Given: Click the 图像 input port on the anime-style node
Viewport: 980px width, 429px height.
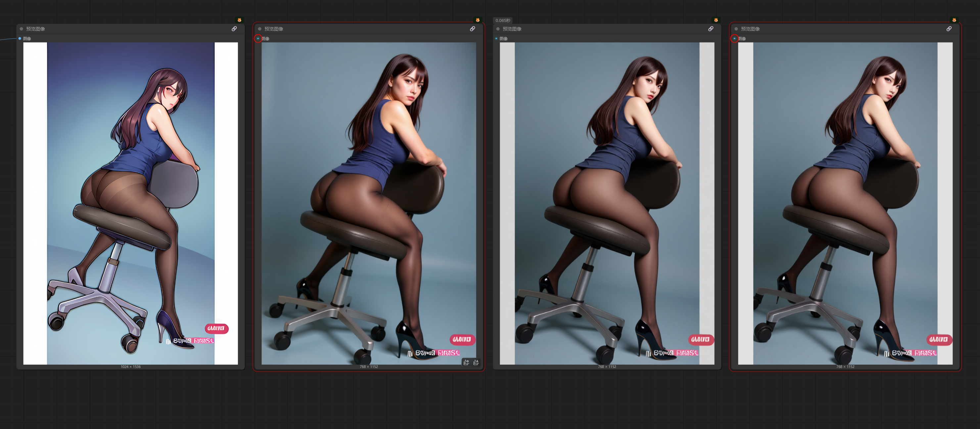Looking at the screenshot, I should click(x=20, y=38).
